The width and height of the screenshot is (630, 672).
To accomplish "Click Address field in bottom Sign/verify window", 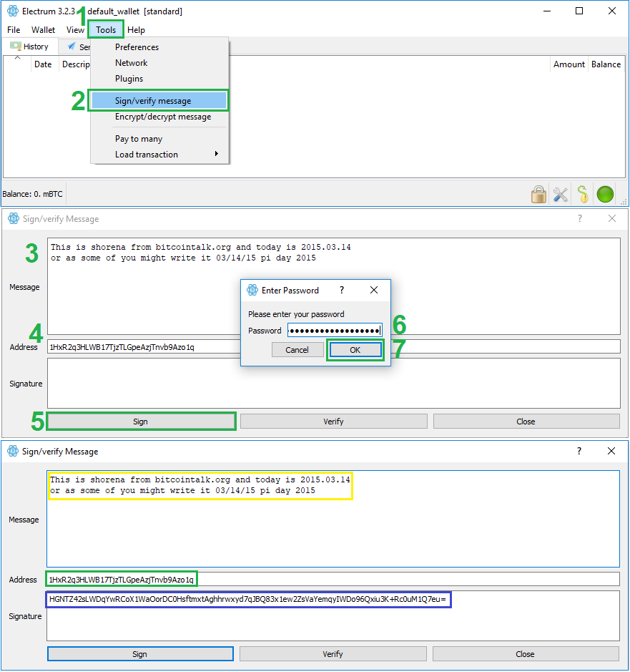I will point(333,580).
